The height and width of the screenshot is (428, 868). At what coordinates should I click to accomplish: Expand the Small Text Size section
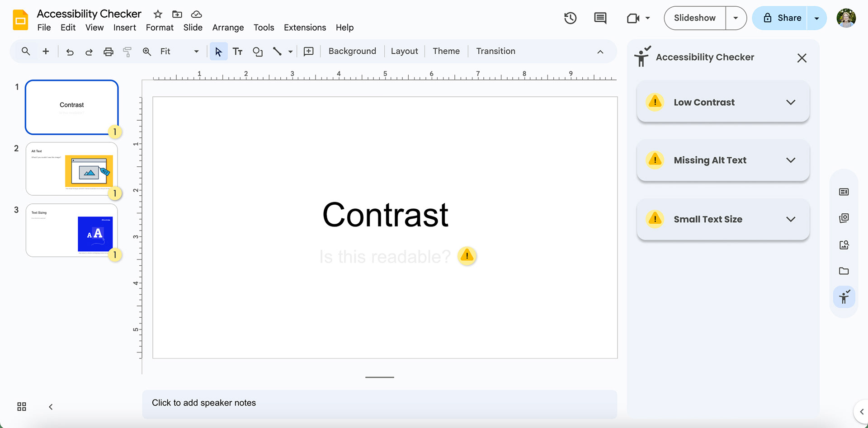click(x=791, y=219)
